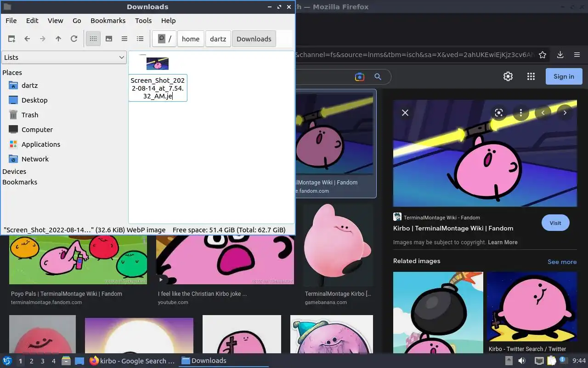Open the Tools menu

click(143, 20)
